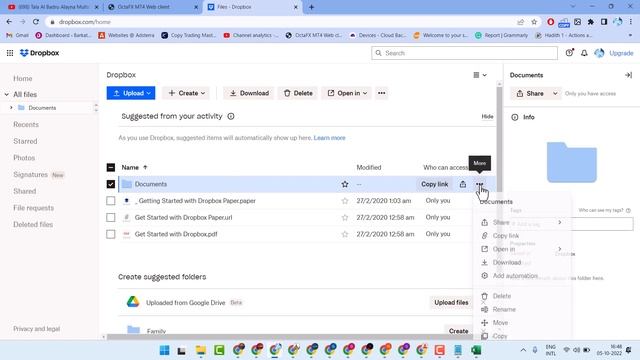Open the toolbar's more actions ellipsis
640x360 pixels.
[382, 93]
